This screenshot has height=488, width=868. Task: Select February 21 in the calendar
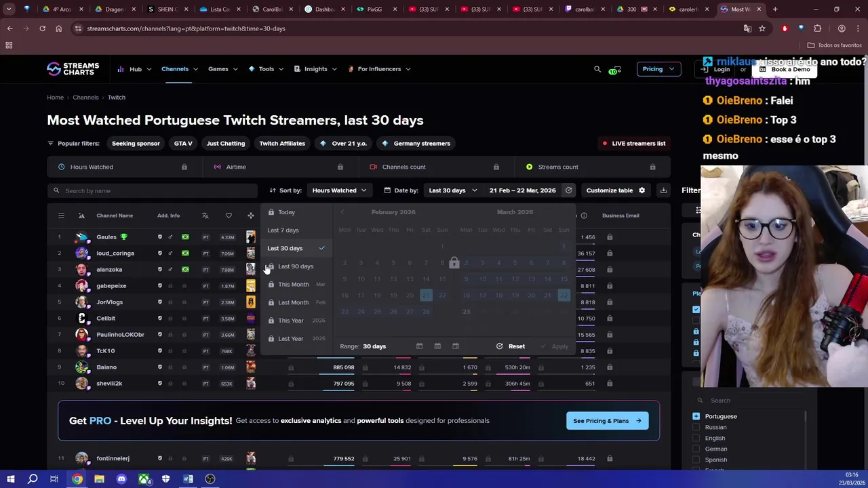click(x=426, y=296)
